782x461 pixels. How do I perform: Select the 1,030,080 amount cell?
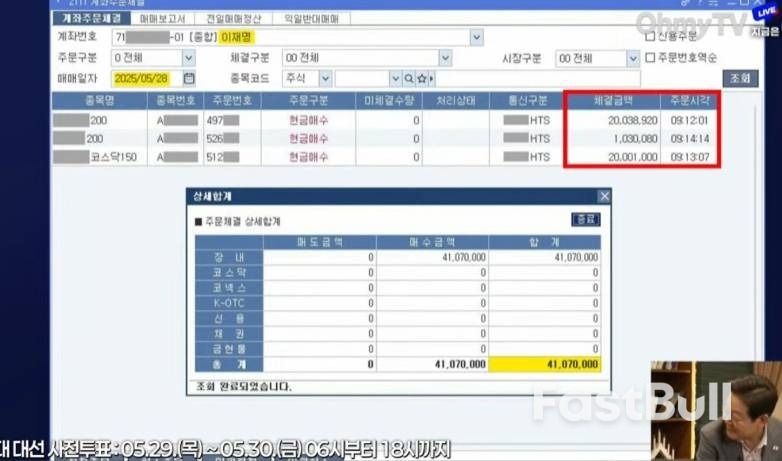[613, 139]
